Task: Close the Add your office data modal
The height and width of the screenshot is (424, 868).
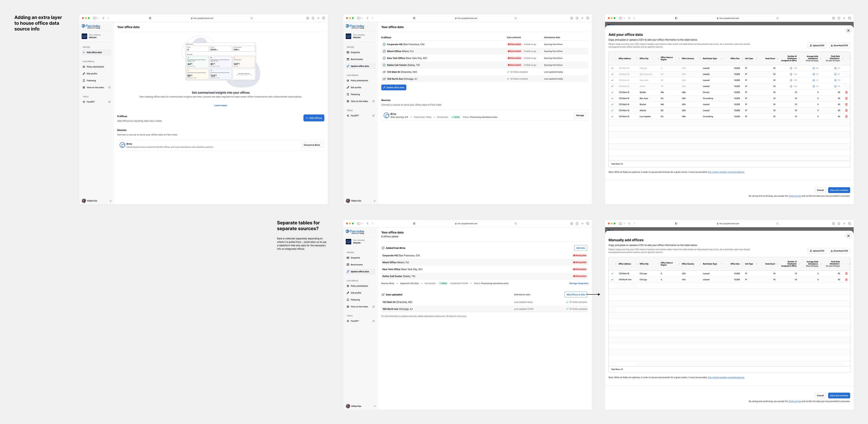Action: 848,31
